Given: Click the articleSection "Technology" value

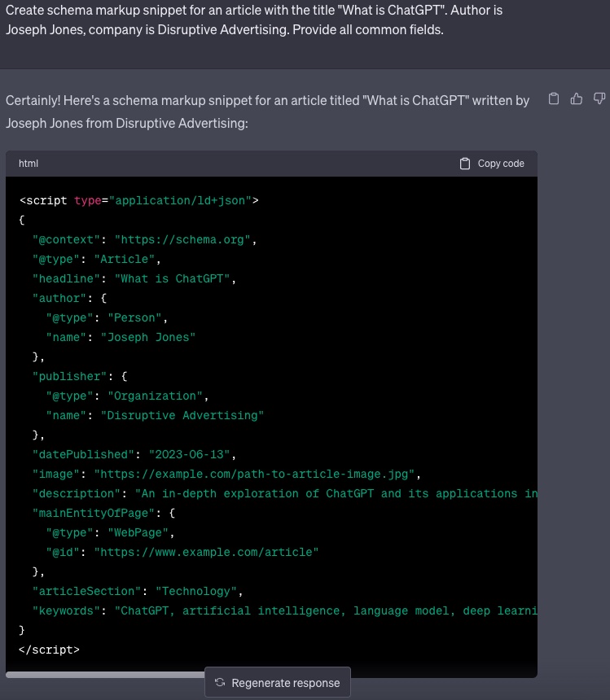Looking at the screenshot, I should pyautogui.click(x=199, y=591).
